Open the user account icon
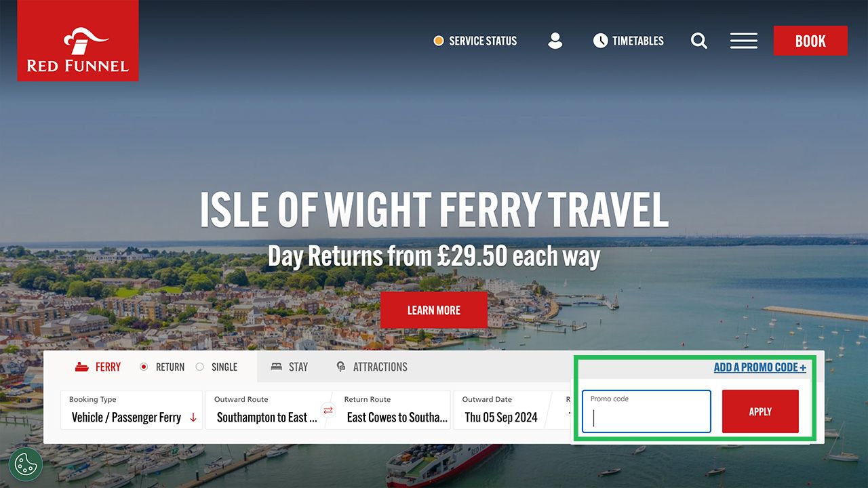The width and height of the screenshot is (868, 488). point(555,41)
